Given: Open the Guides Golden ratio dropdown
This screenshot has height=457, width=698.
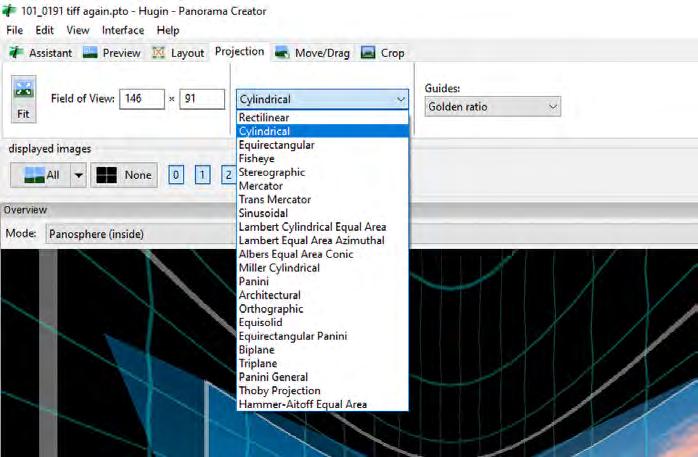Looking at the screenshot, I should 492,107.
